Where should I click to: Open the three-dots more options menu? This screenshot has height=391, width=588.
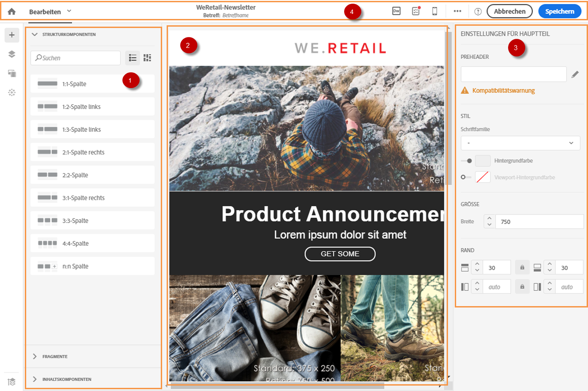[x=457, y=11]
